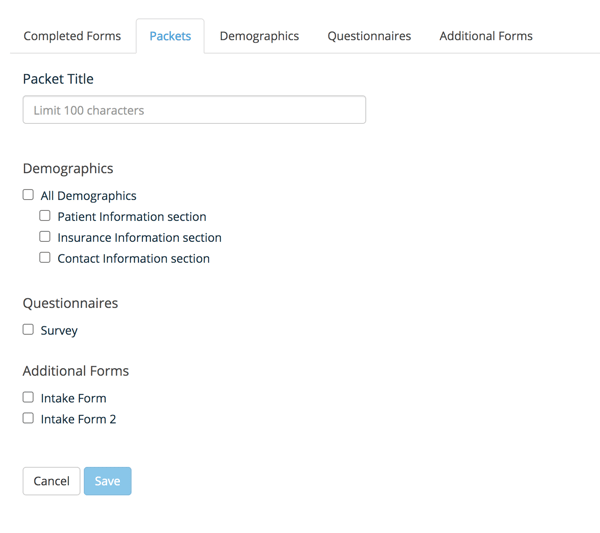Viewport: 600px width, 533px height.
Task: Open the Additional Forms tab
Action: coord(486,36)
